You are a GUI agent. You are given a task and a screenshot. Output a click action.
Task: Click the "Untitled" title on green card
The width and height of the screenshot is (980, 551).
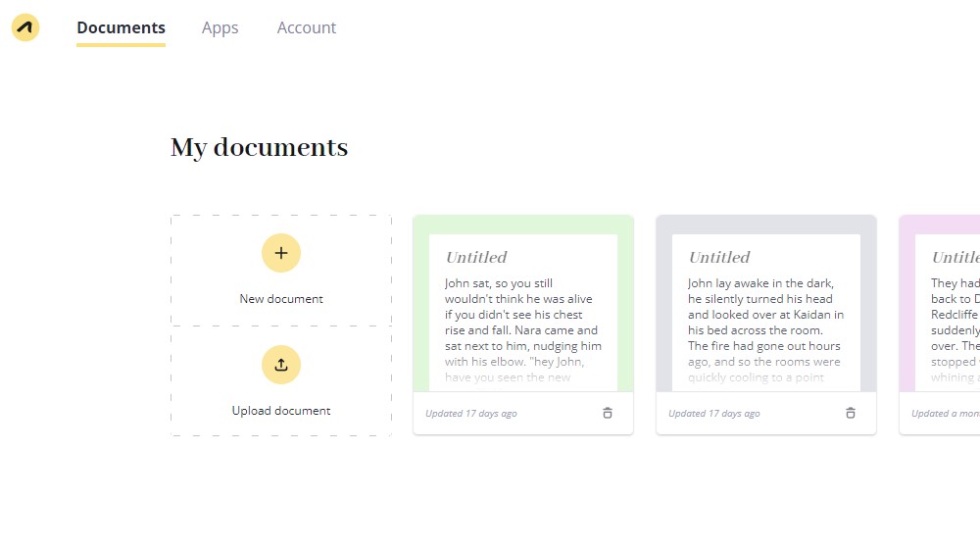[476, 257]
